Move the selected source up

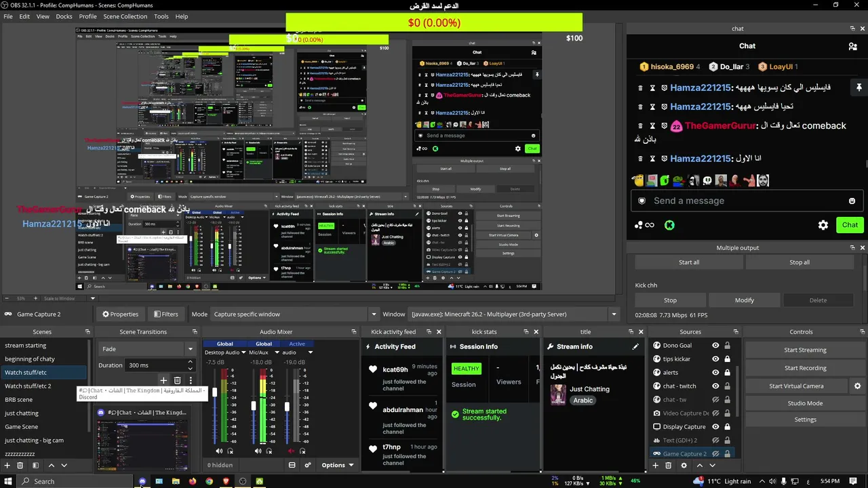(699, 466)
